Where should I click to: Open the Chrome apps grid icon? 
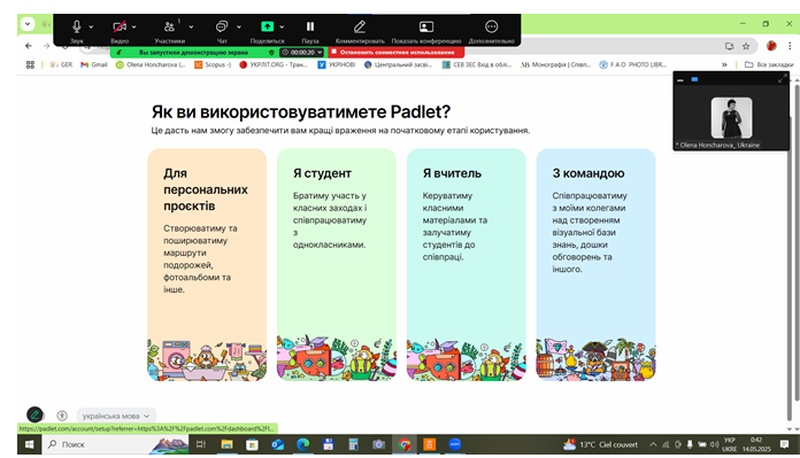(30, 65)
